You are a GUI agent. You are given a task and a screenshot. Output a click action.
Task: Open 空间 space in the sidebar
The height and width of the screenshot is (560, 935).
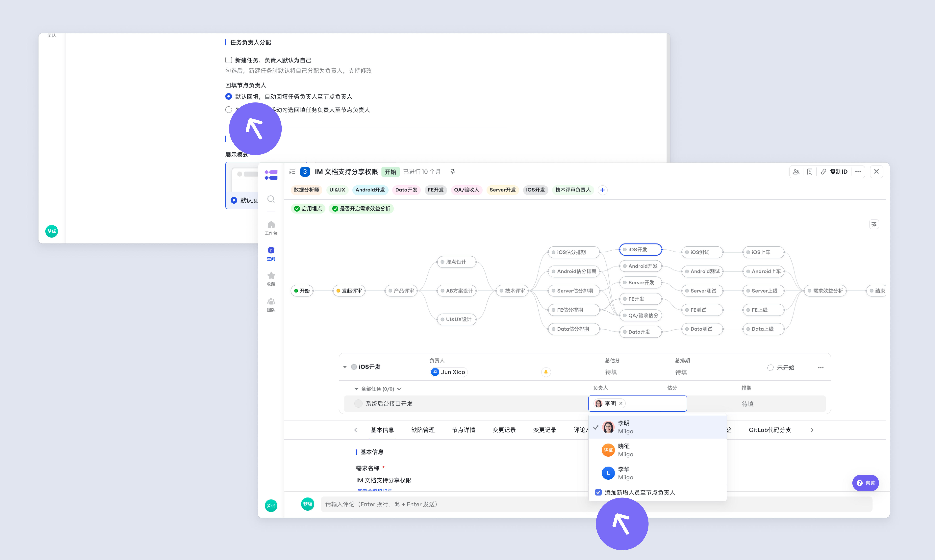[271, 254]
